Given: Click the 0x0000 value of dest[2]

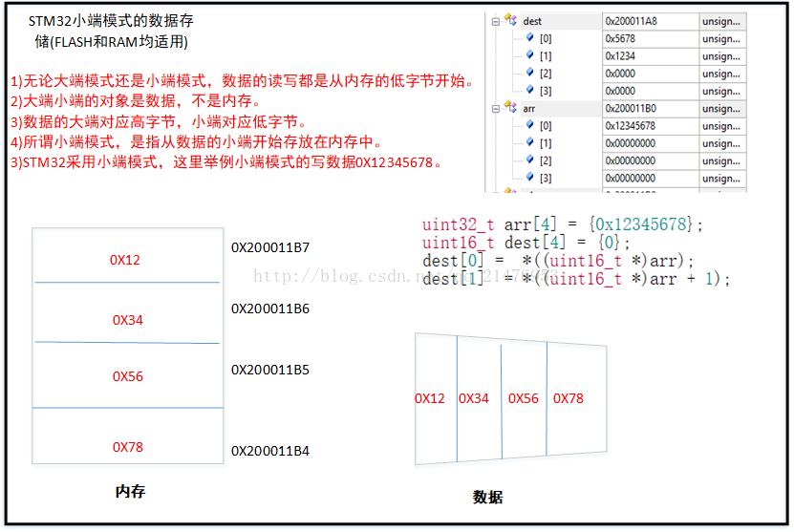Looking at the screenshot, I should point(620,74).
